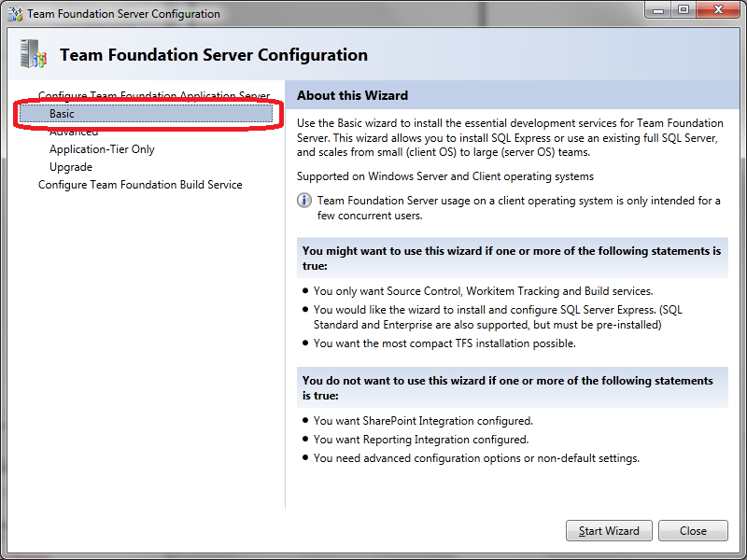Click the 'About this Wizard' heading
This screenshot has width=747, height=560.
click(x=353, y=95)
